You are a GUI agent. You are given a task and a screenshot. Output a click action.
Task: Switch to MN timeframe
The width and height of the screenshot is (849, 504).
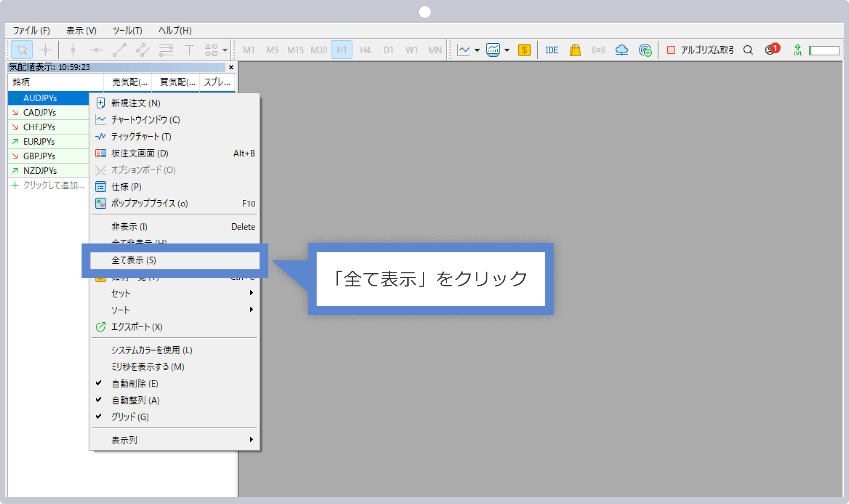[x=435, y=50]
